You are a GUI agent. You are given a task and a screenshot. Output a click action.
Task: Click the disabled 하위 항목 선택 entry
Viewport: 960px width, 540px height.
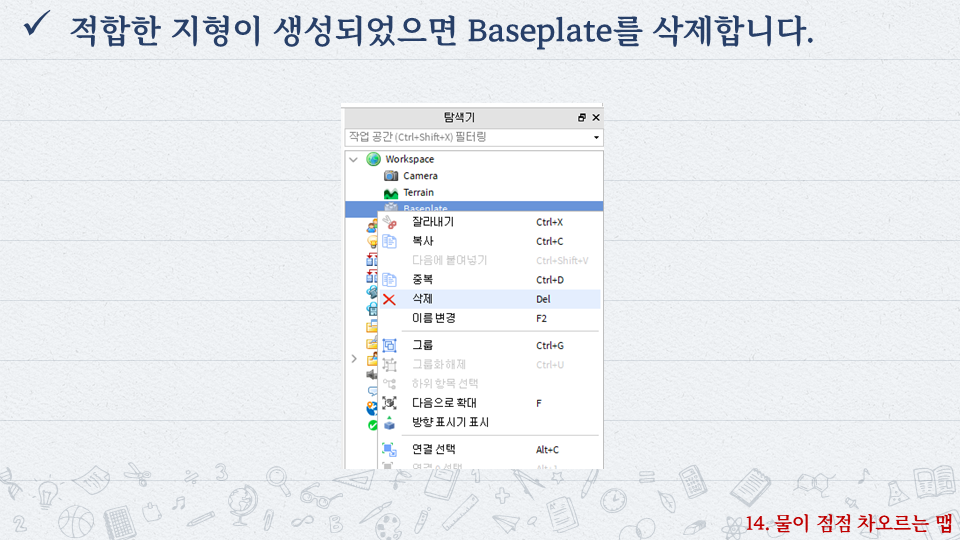click(489, 384)
